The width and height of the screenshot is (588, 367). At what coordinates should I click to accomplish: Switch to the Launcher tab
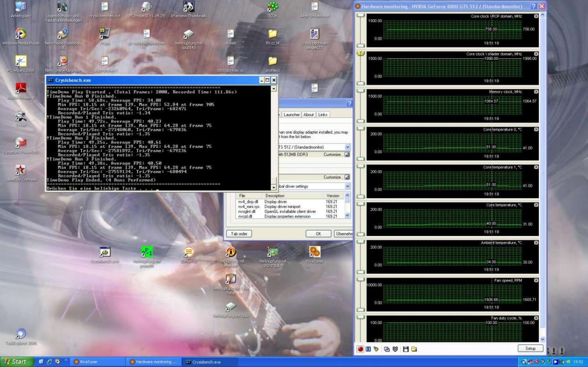(291, 115)
